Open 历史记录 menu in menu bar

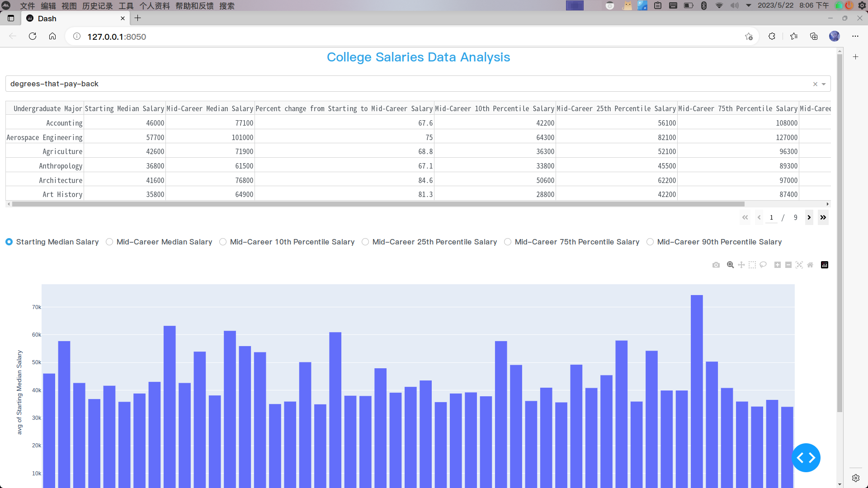point(97,6)
